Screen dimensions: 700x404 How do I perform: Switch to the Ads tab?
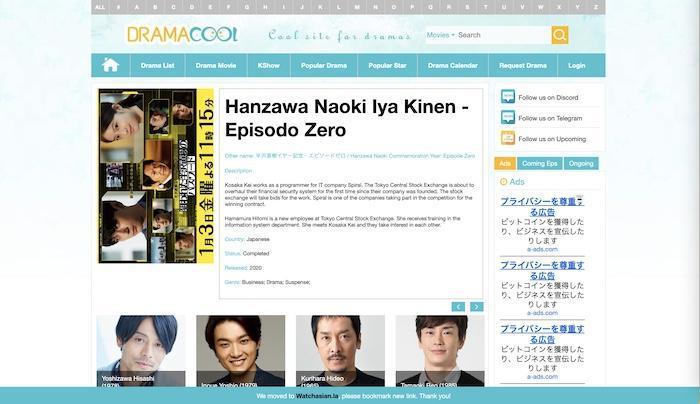(505, 163)
